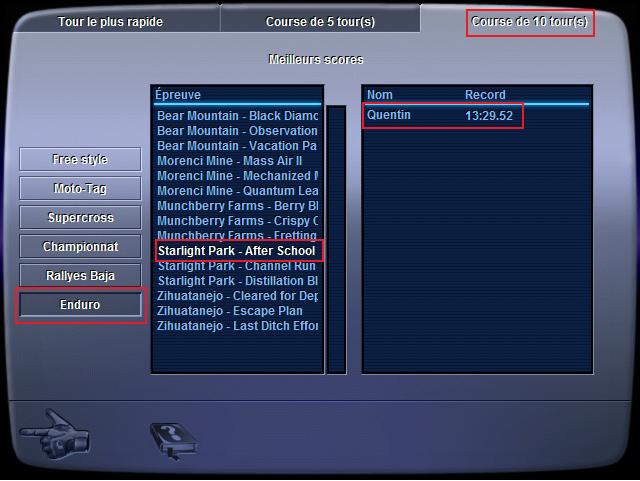Select the Moto-Tag category button
This screenshot has height=481, width=640.
pos(80,188)
